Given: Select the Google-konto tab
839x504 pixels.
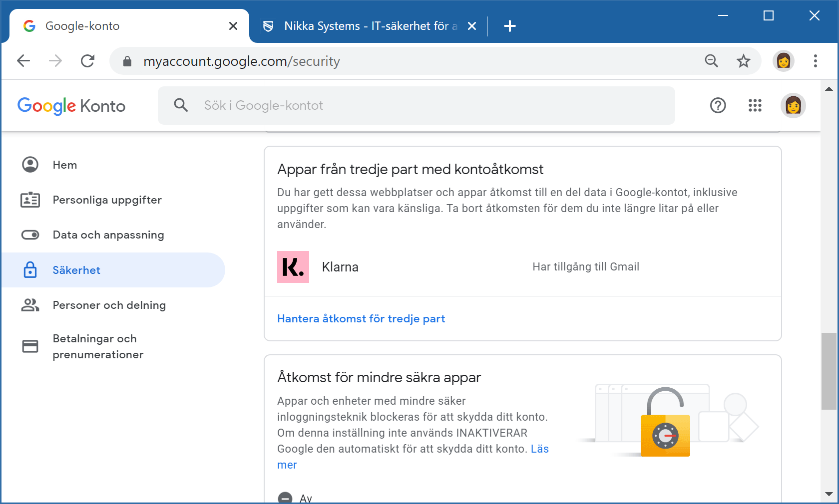Looking at the screenshot, I should (x=129, y=26).
